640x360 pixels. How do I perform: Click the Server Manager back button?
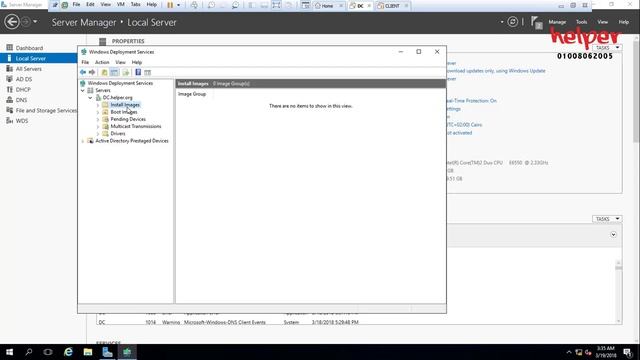12,22
